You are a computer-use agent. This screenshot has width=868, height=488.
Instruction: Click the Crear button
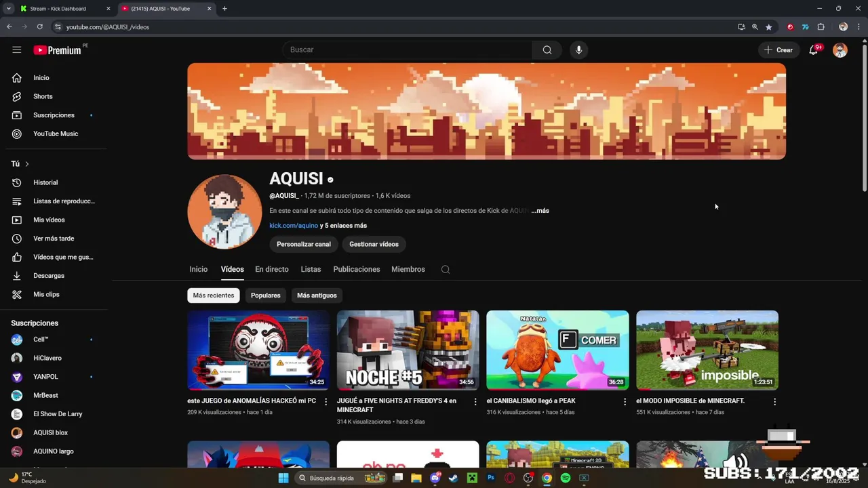778,49
